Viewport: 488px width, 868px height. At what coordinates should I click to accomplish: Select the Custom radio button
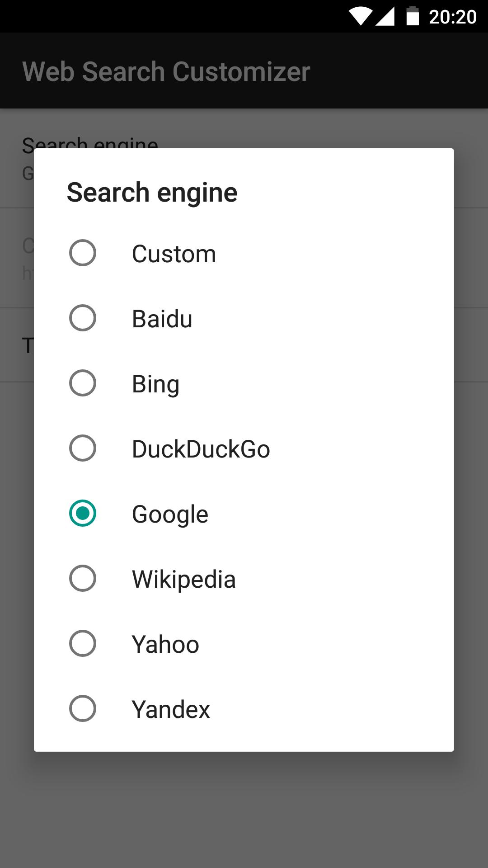click(83, 253)
